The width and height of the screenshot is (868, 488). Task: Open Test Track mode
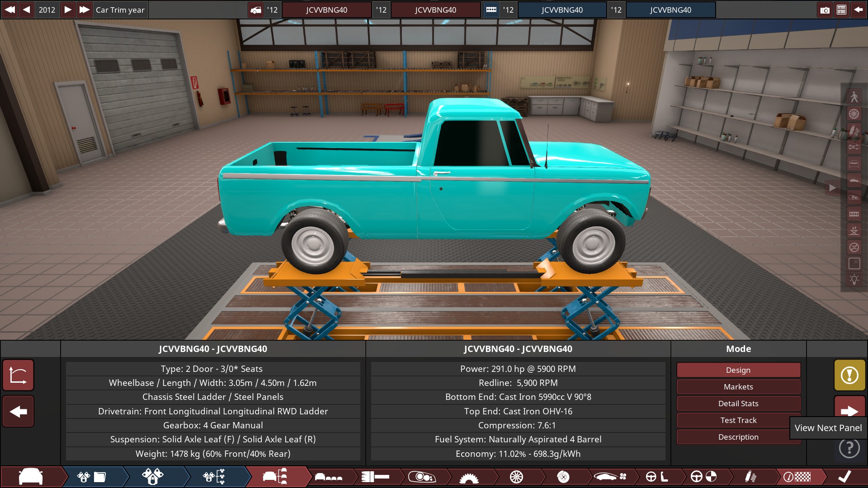738,420
